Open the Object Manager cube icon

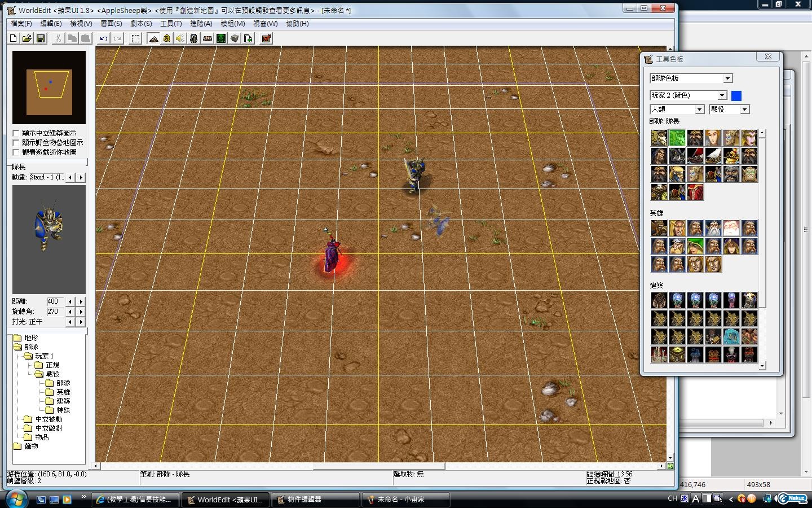click(235, 38)
